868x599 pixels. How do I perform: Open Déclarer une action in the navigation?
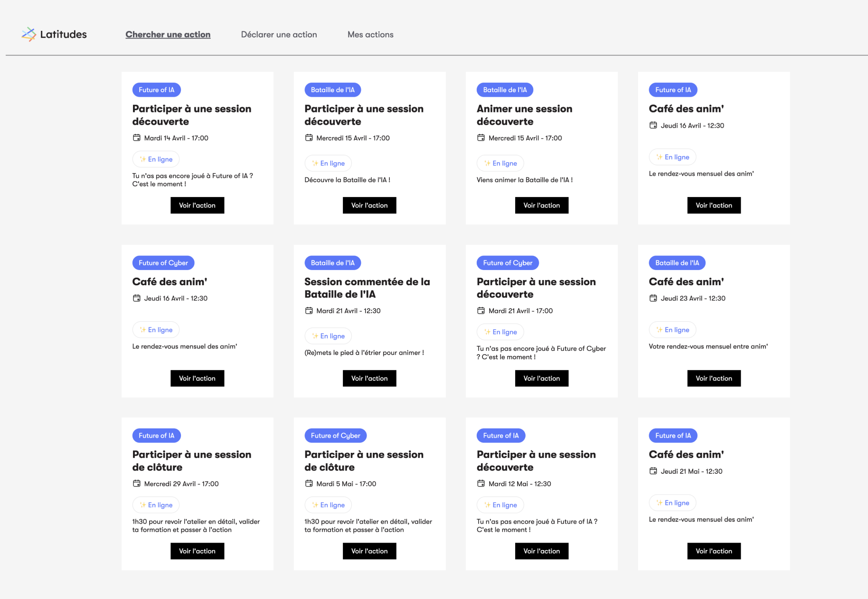pyautogui.click(x=279, y=34)
